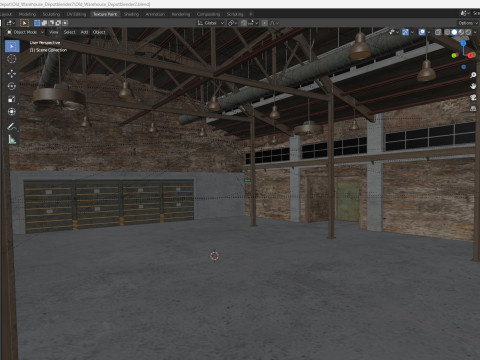The image size is (480, 360).
Task: Open the Object Mode dropdown
Action: [x=25, y=32]
